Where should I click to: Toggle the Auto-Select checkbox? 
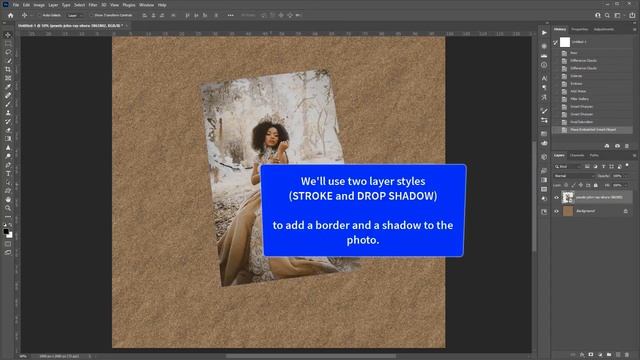tap(40, 15)
